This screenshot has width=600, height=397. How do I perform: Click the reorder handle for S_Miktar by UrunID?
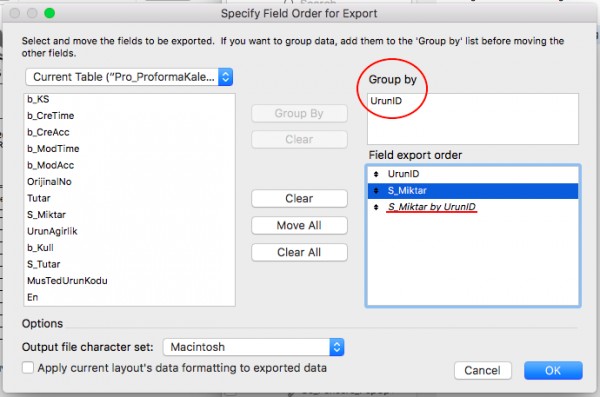376,207
